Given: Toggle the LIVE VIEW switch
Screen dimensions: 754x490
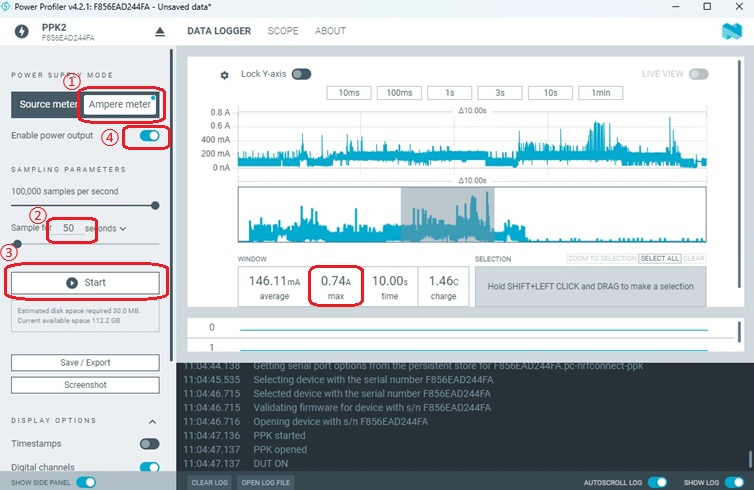Looking at the screenshot, I should pos(699,74).
